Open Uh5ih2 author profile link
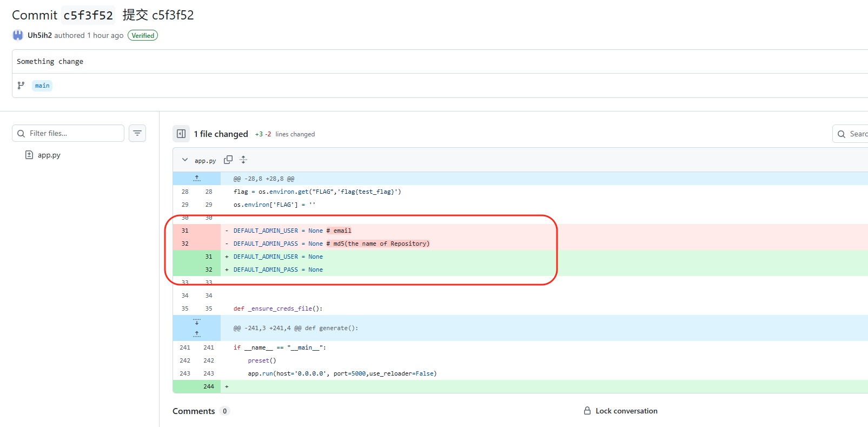This screenshot has height=427, width=868. (x=39, y=35)
